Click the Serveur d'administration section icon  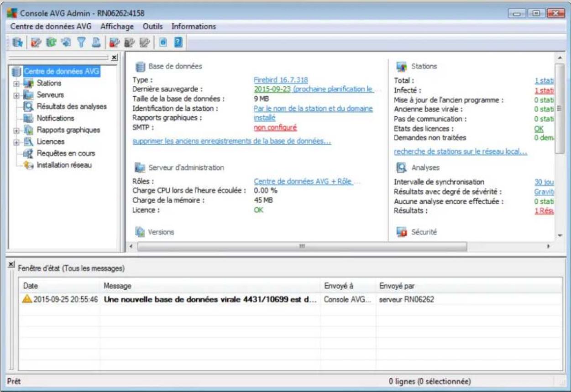(140, 167)
